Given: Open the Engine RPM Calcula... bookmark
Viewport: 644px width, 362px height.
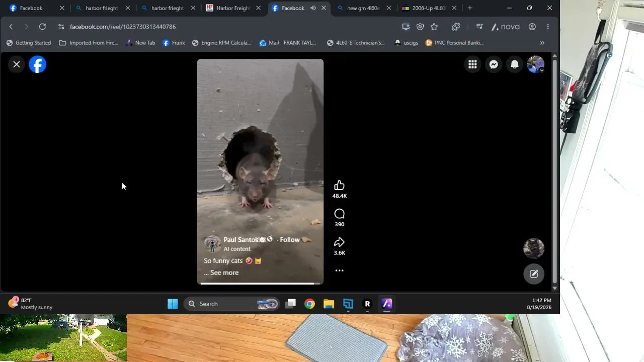Looking at the screenshot, I should (221, 43).
